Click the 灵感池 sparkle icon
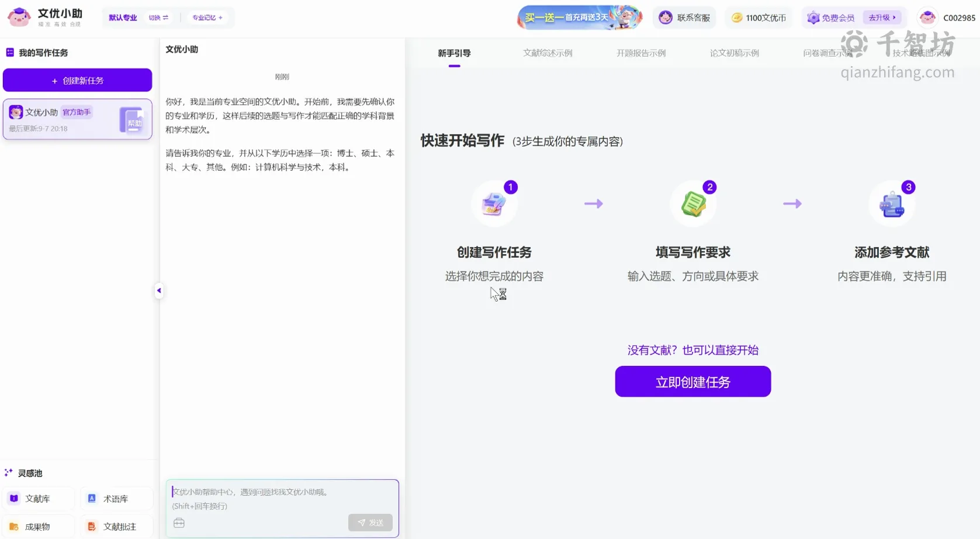The height and width of the screenshot is (539, 980). coord(9,472)
